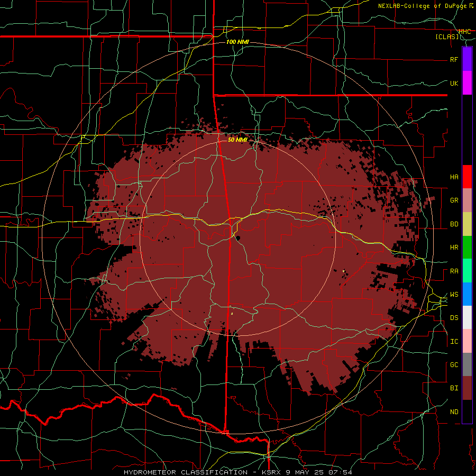
Task: Click the DS legend label
Action: pos(454,318)
